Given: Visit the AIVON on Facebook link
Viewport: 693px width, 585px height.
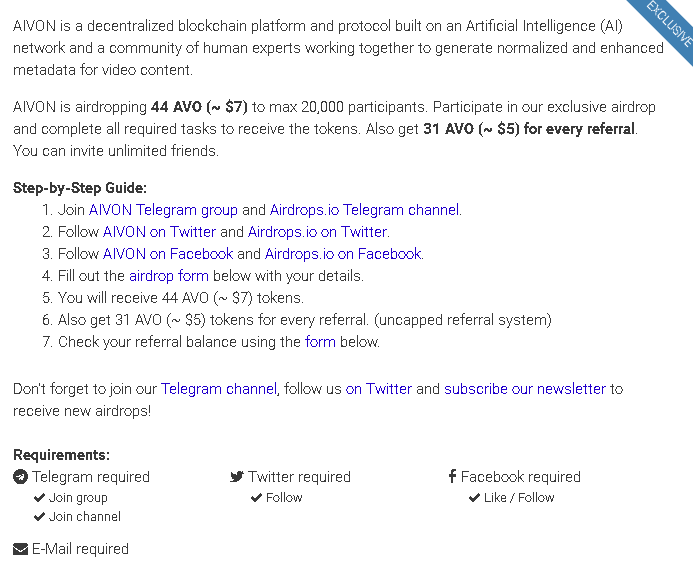Looking at the screenshot, I should click(167, 254).
